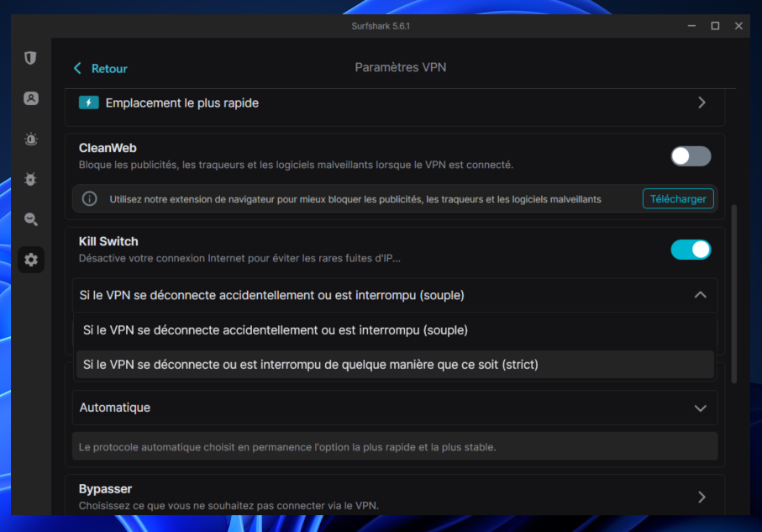Close the Surfshark window
Image resolution: width=762 pixels, height=532 pixels.
[x=738, y=26]
